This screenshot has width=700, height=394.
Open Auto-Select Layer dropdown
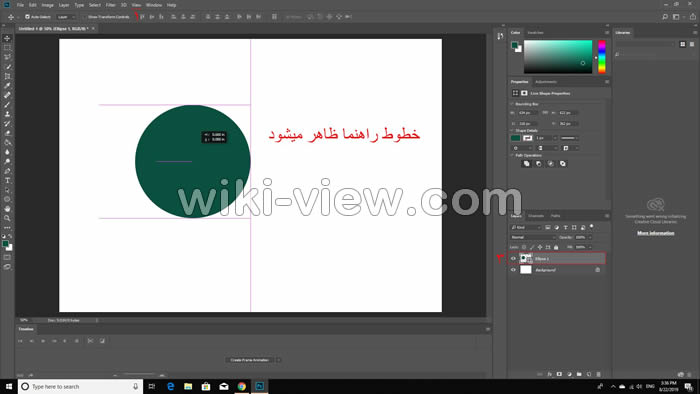point(67,17)
